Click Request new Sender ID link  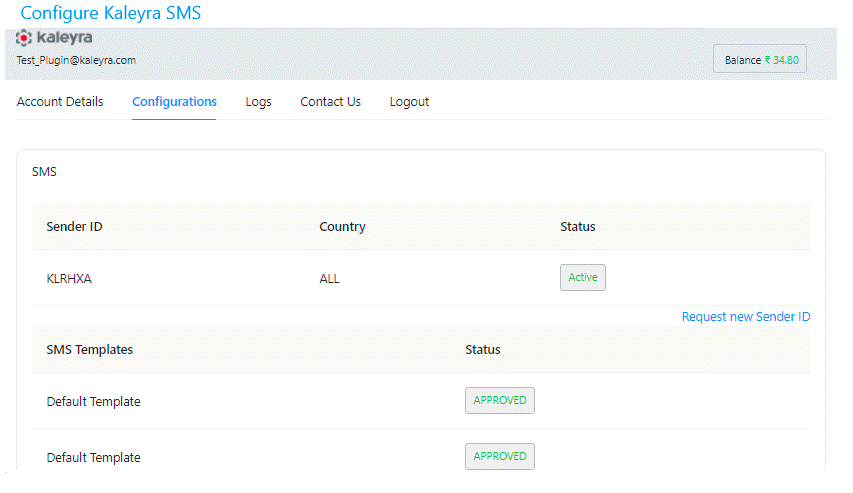pos(746,317)
